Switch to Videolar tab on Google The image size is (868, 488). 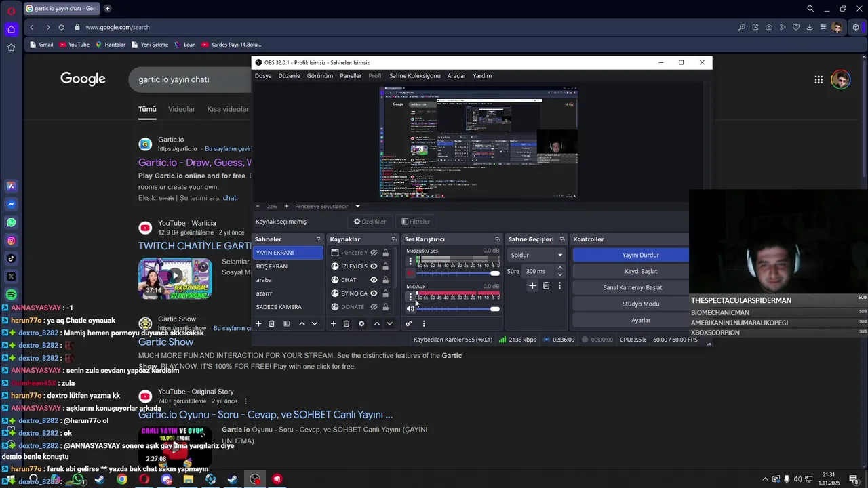[181, 109]
